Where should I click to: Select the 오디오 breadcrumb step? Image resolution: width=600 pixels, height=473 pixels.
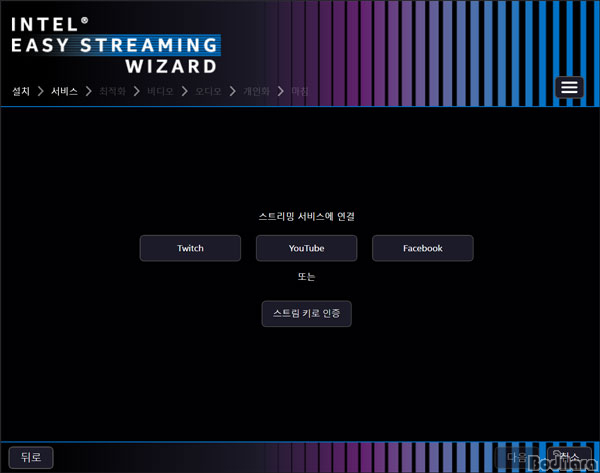pyautogui.click(x=208, y=91)
